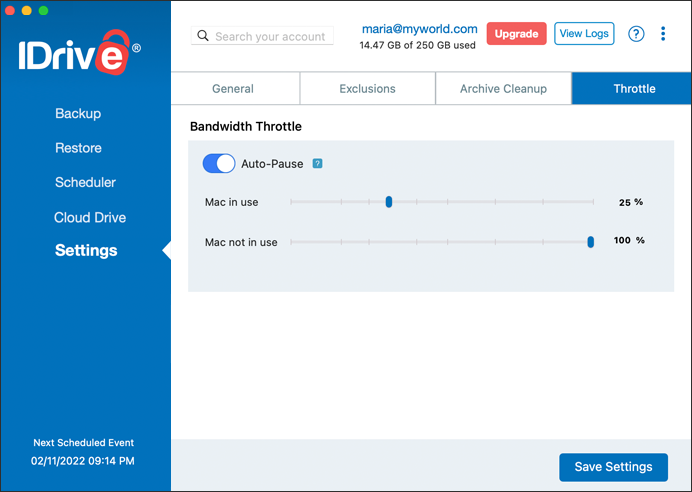
Task: Click the red Upgrade button
Action: 516,34
